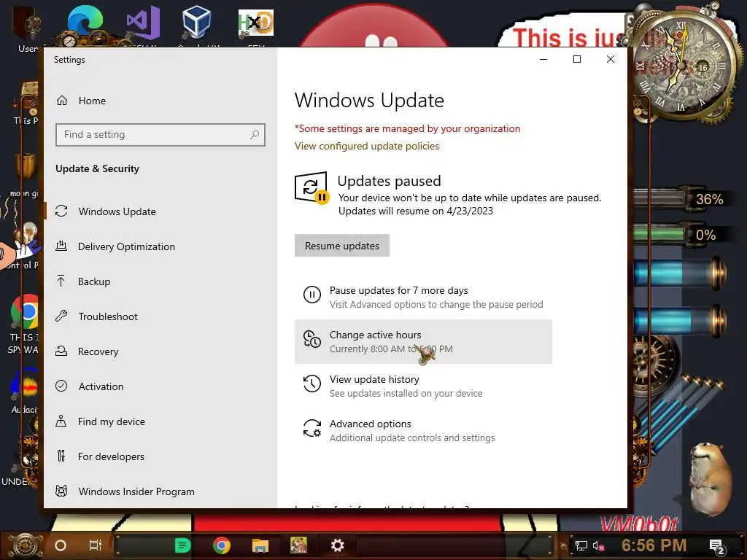The image size is (747, 560).
Task: Click the Find my device icon
Action: point(61,421)
